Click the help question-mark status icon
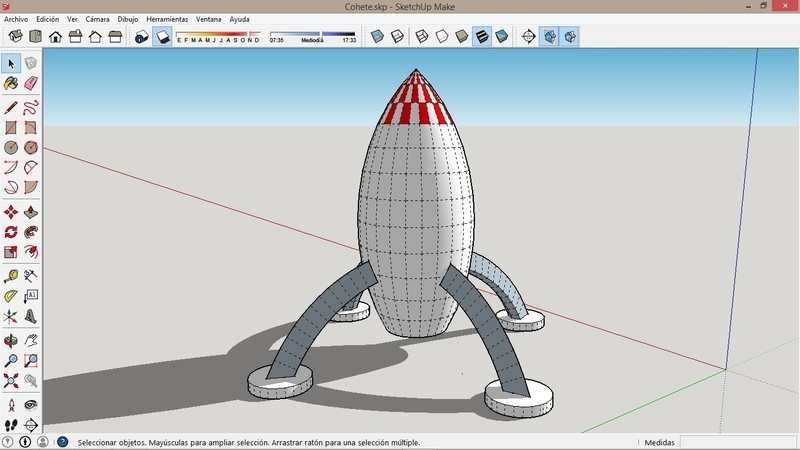Viewport: 800px width, 450px height. coord(63,442)
